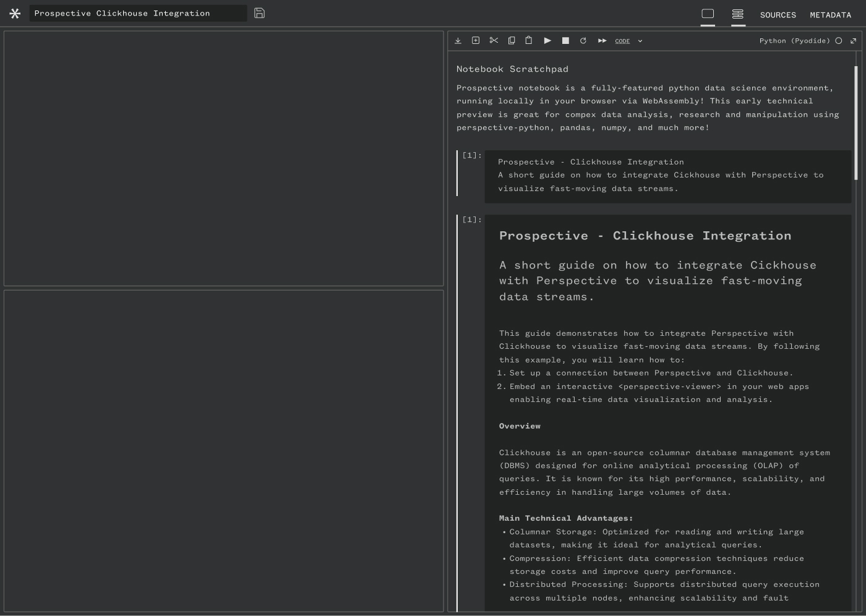Switch to single panel layout icon
This screenshot has height=616, width=866.
(x=708, y=14)
